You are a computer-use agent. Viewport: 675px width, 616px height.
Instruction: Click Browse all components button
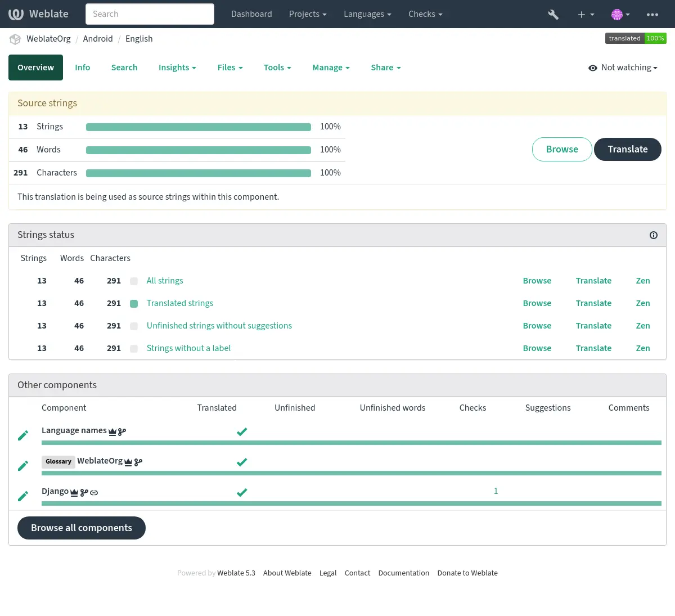82,528
